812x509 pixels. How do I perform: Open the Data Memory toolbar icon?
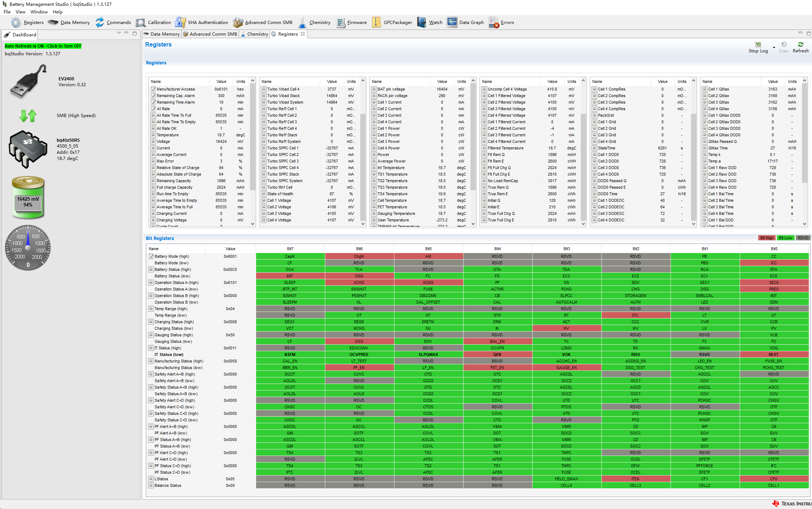click(x=69, y=23)
